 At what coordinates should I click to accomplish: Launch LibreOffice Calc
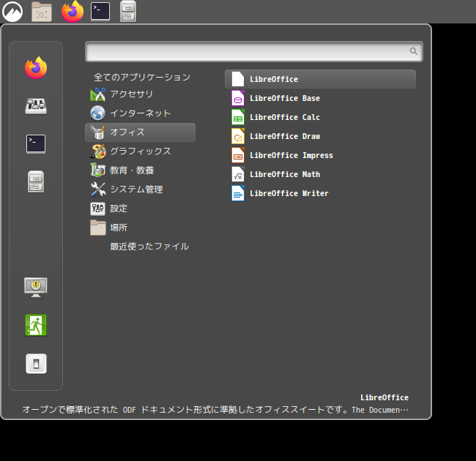[x=320, y=117]
